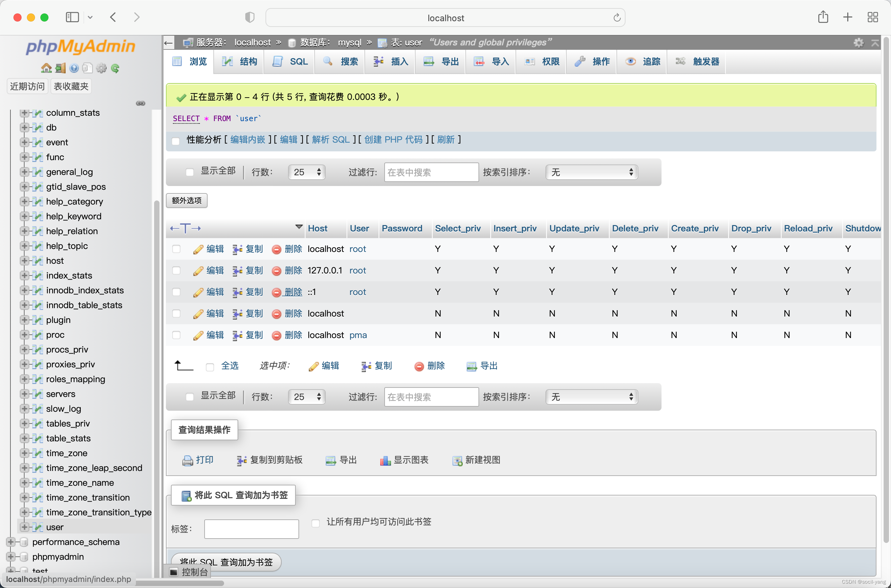Screen dimensions: 891x588
Task: Click the print icon in query results operations
Action: [x=187, y=460]
